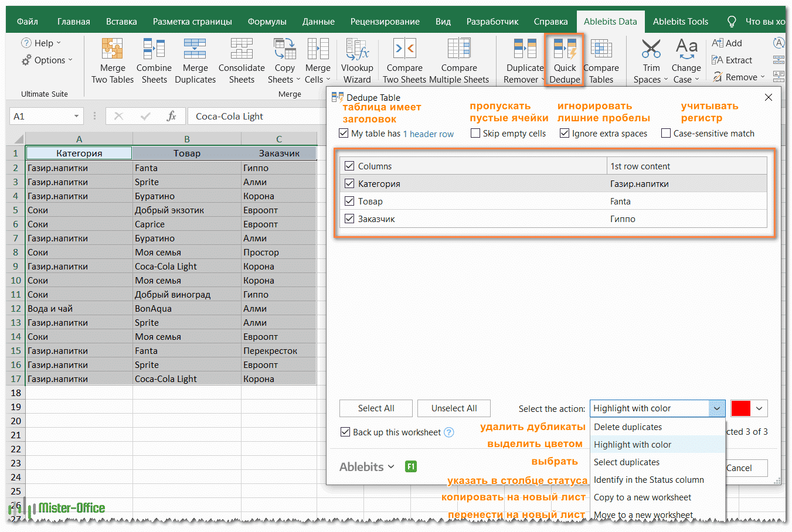This screenshot has height=532, width=792.
Task: Switch to the Ablebits Tools tab
Action: (680, 22)
